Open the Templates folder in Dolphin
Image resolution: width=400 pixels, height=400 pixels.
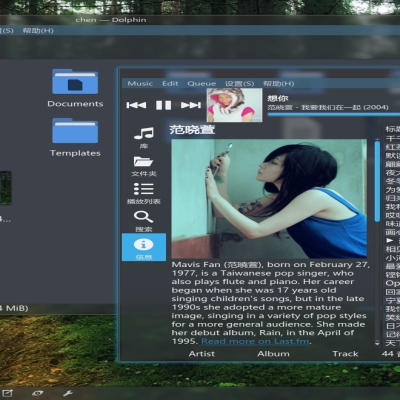tap(75, 137)
